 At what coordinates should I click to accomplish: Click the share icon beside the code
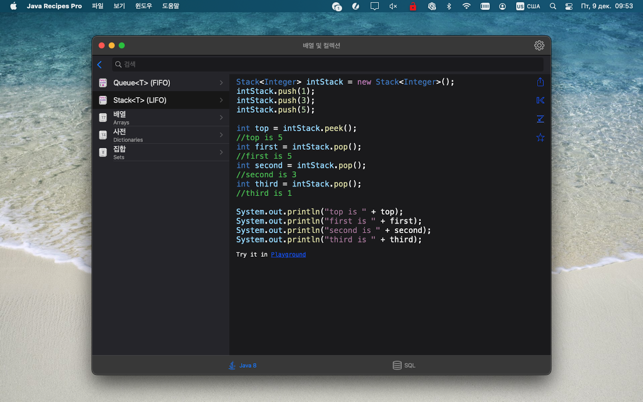point(540,82)
